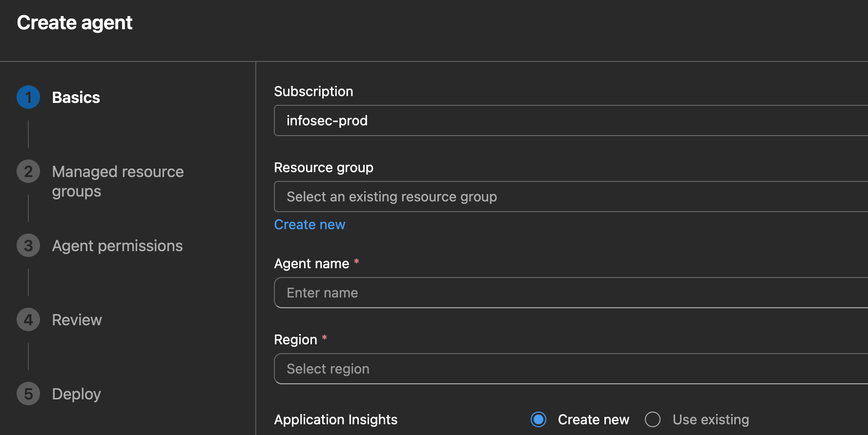Select the Create new radio for Application Insights
This screenshot has height=435, width=868.
[x=538, y=419]
